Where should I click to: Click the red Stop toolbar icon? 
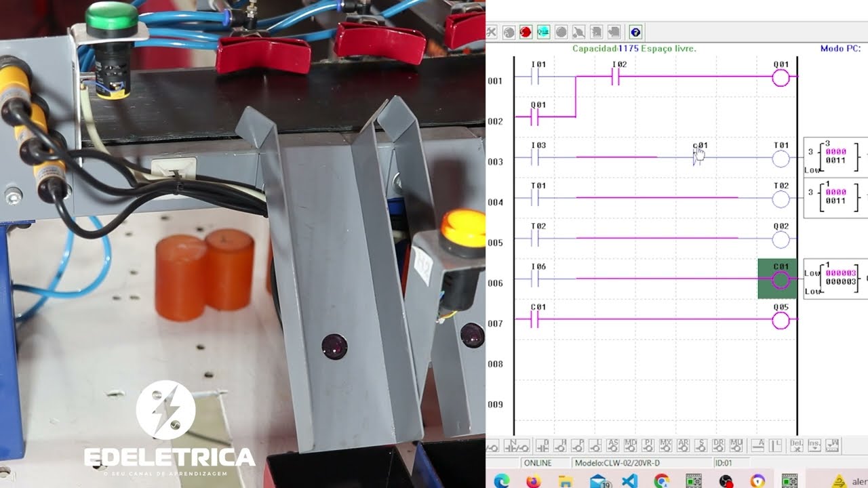tap(525, 32)
